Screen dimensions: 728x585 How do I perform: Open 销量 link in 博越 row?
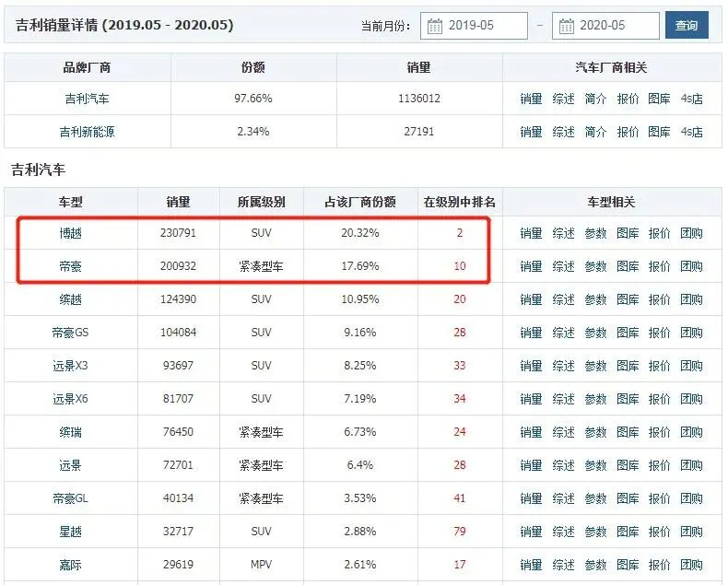click(x=531, y=233)
